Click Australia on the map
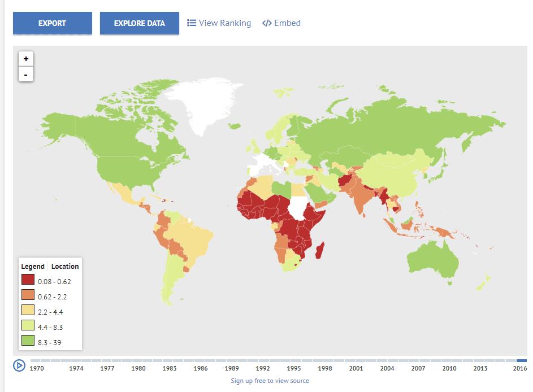533x392 pixels. pos(432,260)
